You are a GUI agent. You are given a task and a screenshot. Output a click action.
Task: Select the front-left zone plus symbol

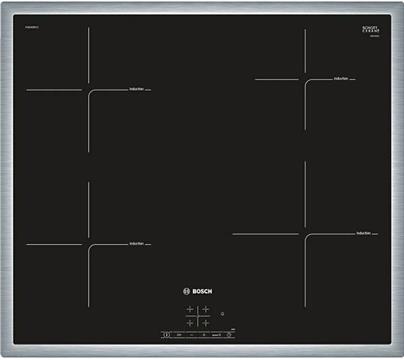click(190, 323)
